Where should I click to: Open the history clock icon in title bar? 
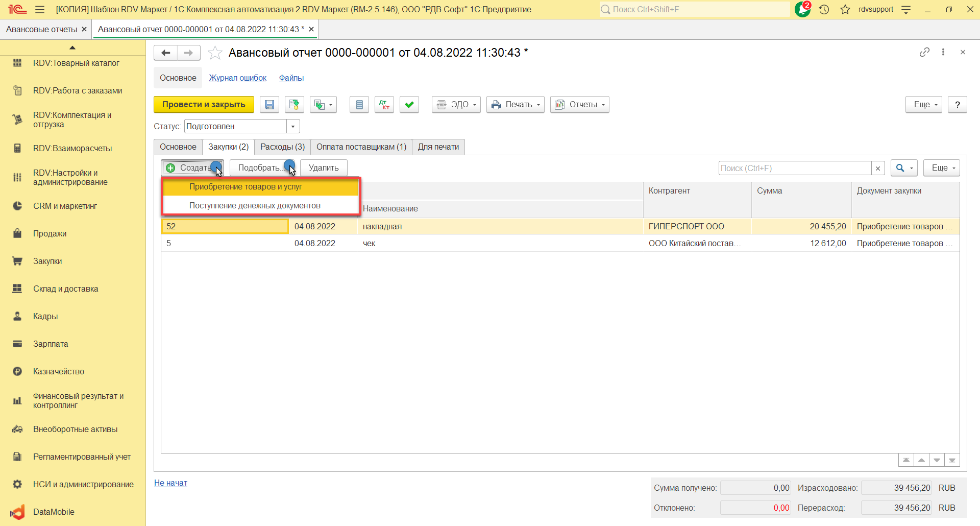tap(824, 9)
